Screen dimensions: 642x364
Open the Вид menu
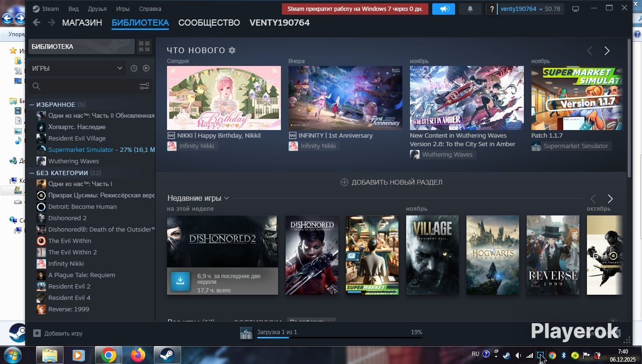[x=74, y=9]
